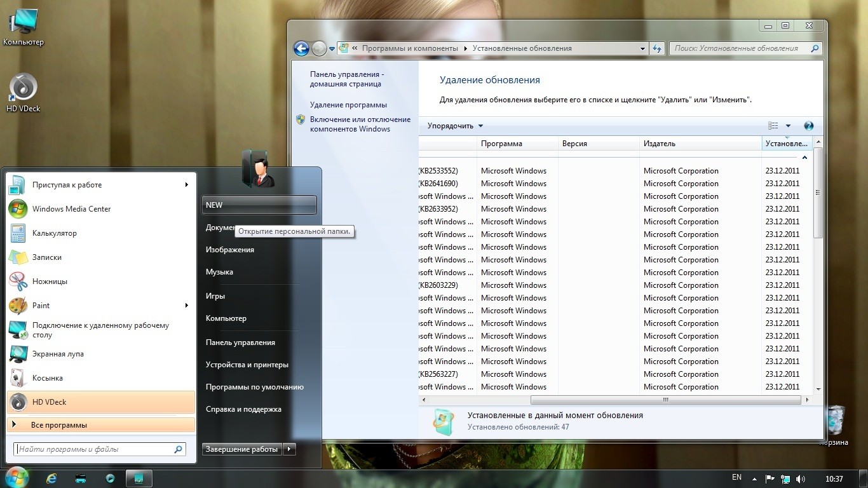The image size is (868, 488).
Task: Launch Windows Media Center from Start menu
Action: [100, 209]
